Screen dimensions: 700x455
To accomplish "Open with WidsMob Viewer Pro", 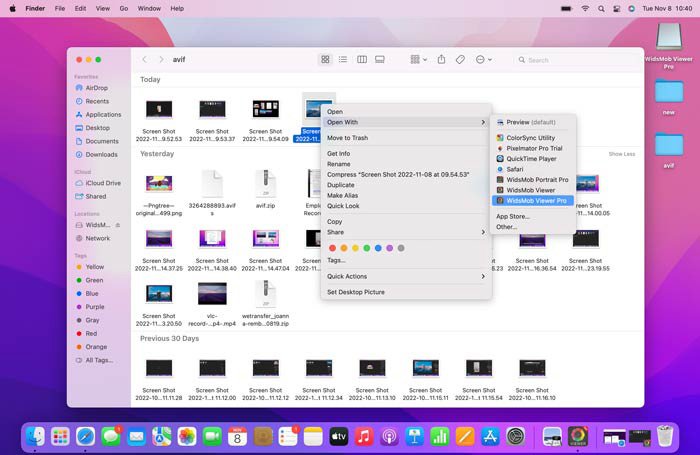I will (x=533, y=201).
